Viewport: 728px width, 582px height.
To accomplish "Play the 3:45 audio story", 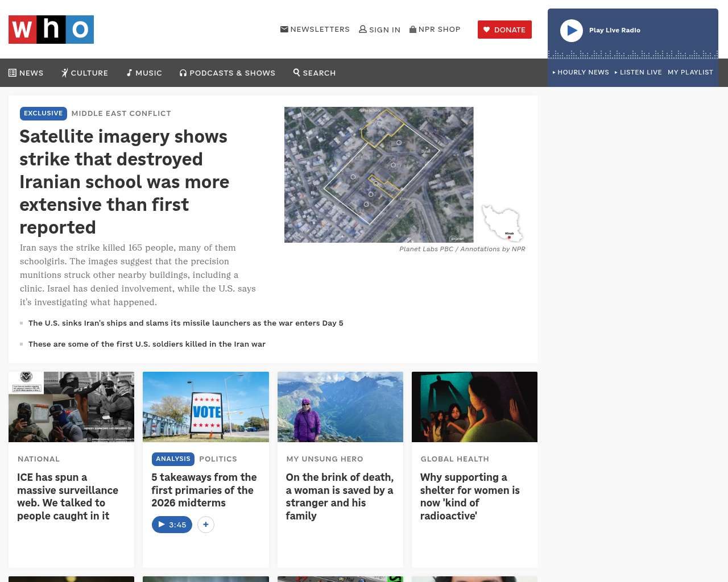I will pos(172,525).
